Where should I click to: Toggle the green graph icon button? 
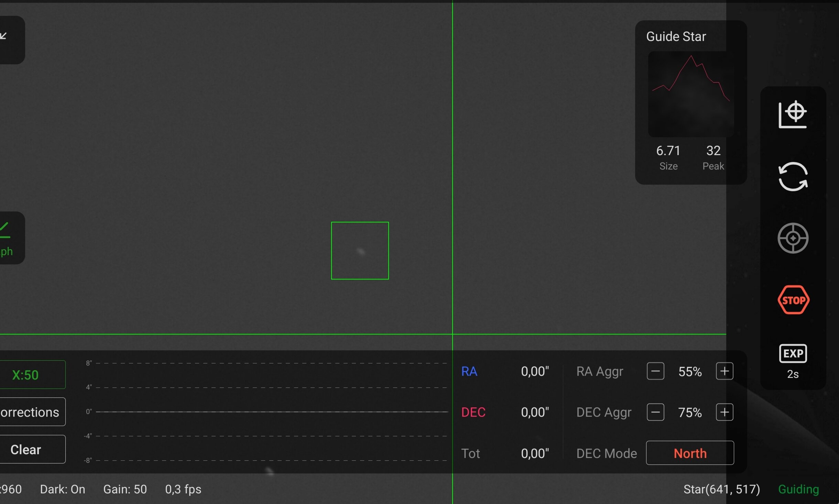[x=6, y=237]
